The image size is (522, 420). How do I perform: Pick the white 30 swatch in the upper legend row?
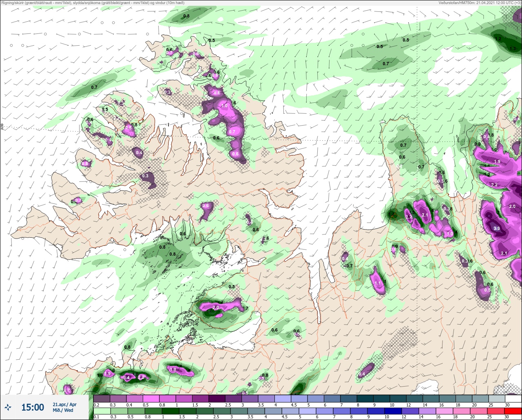tap(513, 398)
